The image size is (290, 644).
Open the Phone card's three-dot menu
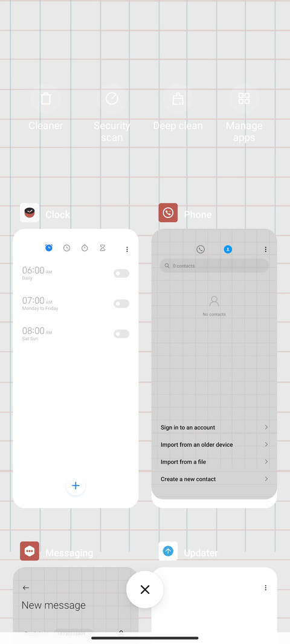click(x=265, y=250)
